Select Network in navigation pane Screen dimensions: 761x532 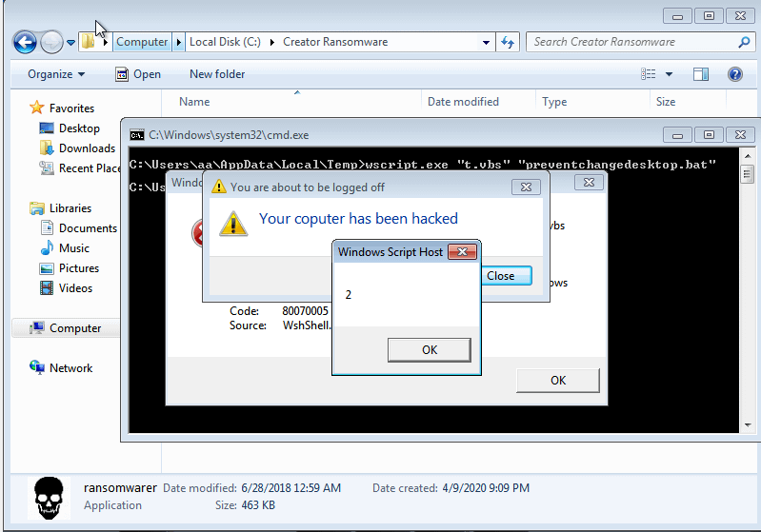(x=70, y=367)
